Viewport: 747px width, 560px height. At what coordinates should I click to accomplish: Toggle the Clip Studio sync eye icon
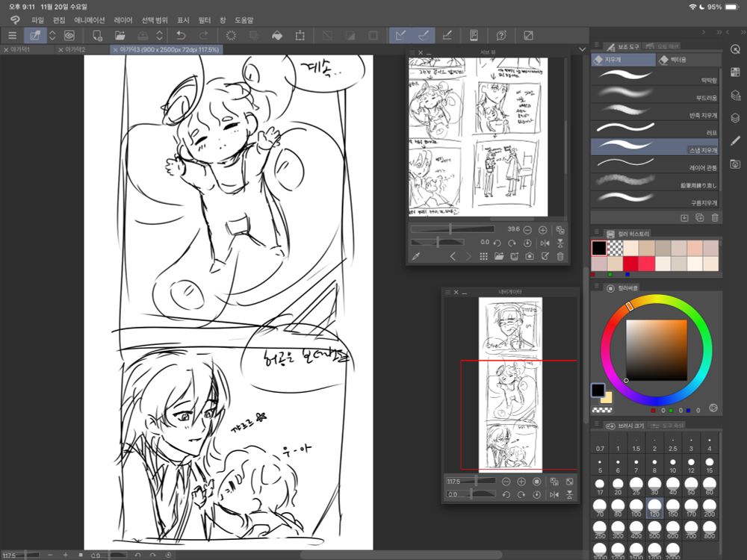(69, 36)
